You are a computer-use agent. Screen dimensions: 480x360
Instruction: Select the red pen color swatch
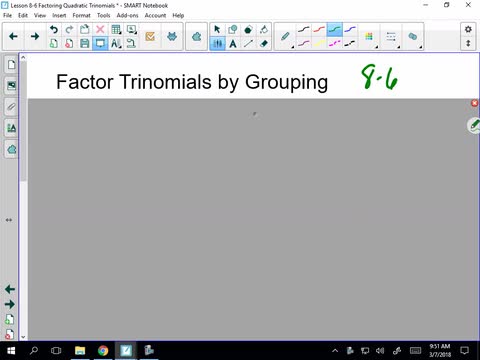[x=319, y=30]
